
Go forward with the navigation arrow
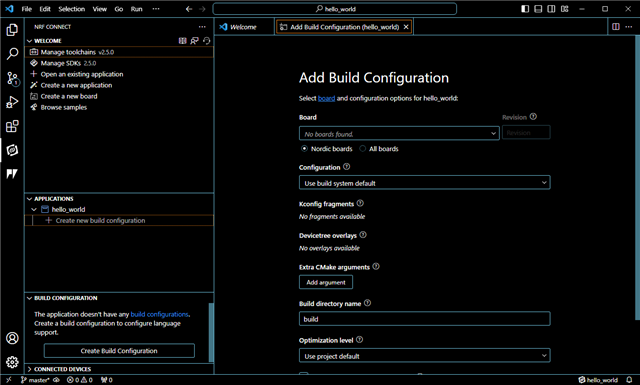[x=202, y=9]
